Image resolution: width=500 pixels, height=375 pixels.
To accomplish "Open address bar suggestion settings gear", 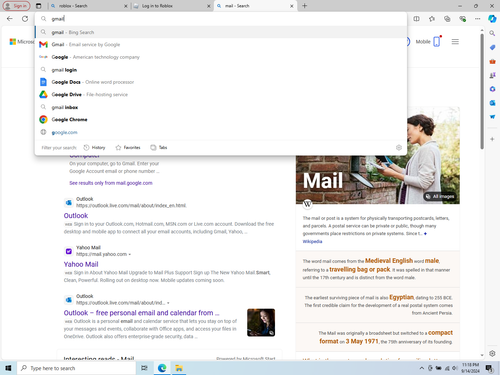I will pos(399,147).
